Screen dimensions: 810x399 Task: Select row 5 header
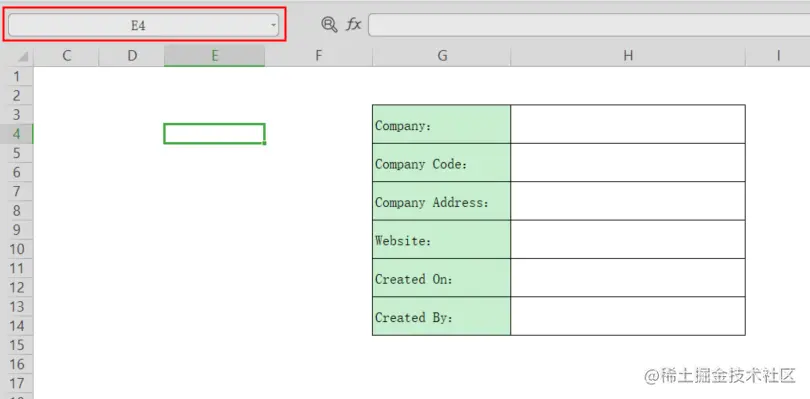(17, 153)
